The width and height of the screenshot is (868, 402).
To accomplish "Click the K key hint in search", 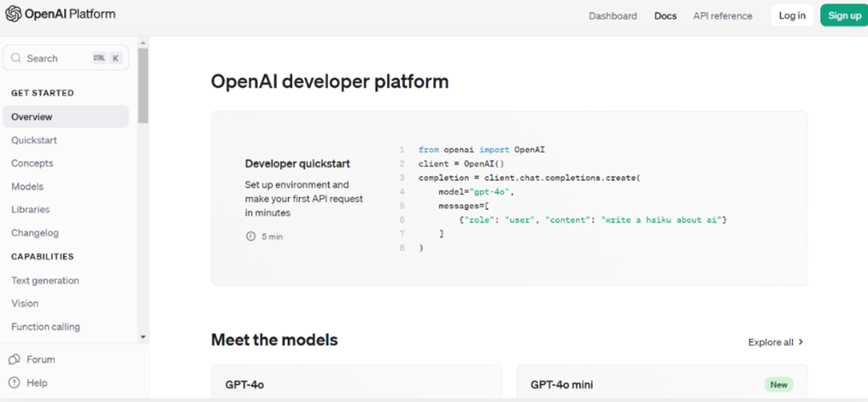I will (x=116, y=58).
